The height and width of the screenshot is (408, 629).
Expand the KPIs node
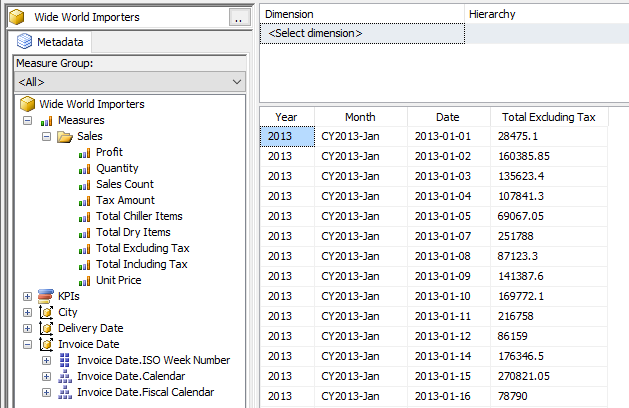point(27,296)
